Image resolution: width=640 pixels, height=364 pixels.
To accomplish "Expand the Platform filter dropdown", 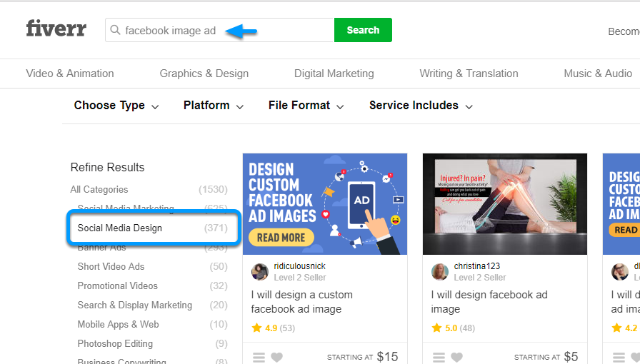I will pyautogui.click(x=214, y=106).
